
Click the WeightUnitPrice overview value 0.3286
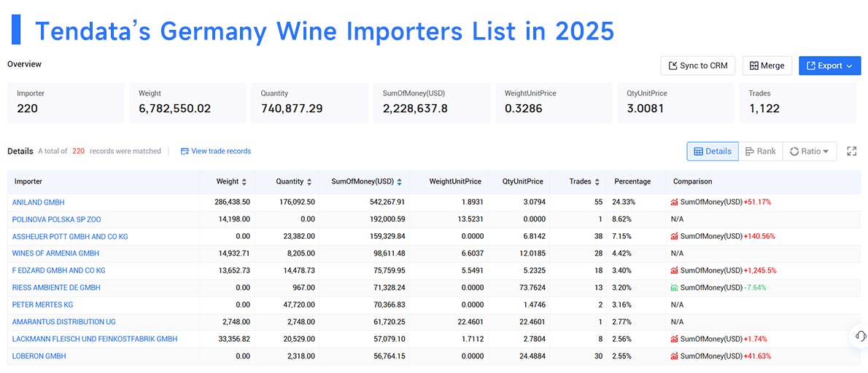click(x=523, y=109)
